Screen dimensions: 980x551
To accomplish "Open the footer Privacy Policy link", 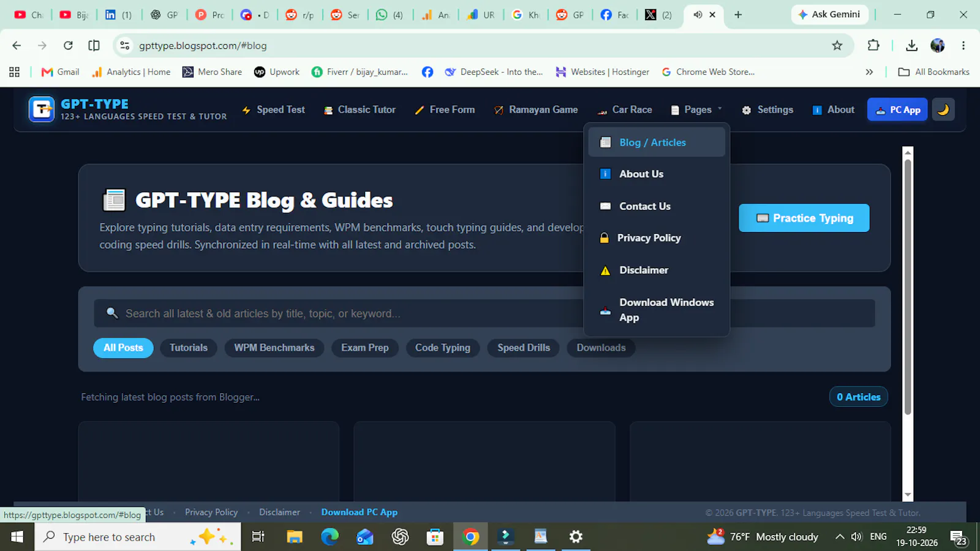I will pyautogui.click(x=211, y=512).
